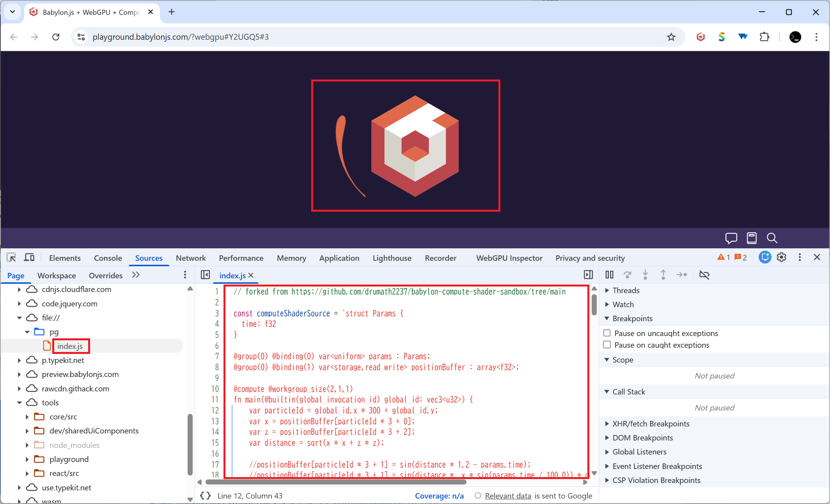
Task: Click the Coverage: n/a link
Action: tap(439, 496)
